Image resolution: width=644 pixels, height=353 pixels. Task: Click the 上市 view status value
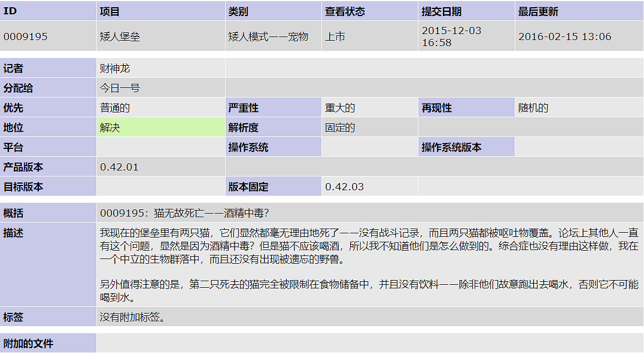point(335,36)
